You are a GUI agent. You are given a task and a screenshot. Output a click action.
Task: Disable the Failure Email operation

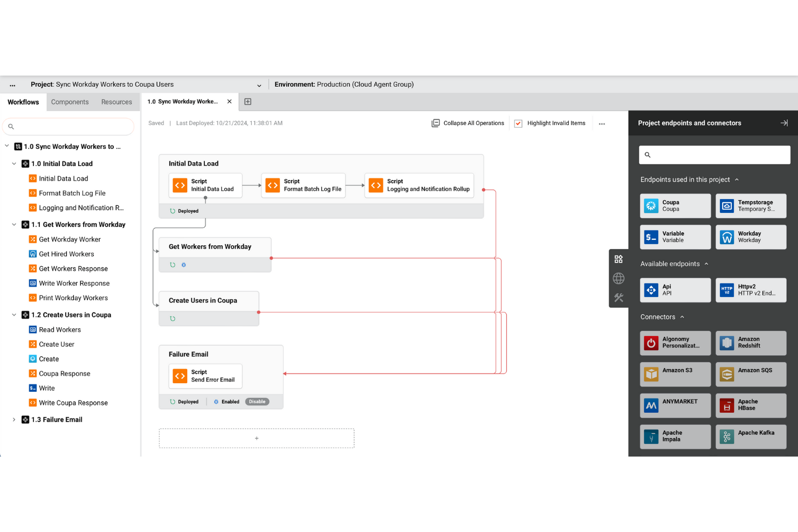pos(257,401)
